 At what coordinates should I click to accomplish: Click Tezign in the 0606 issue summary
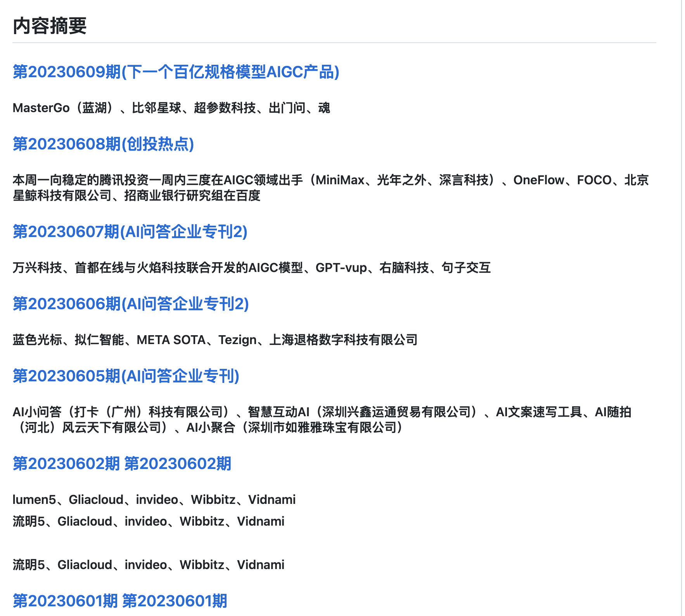click(x=237, y=340)
